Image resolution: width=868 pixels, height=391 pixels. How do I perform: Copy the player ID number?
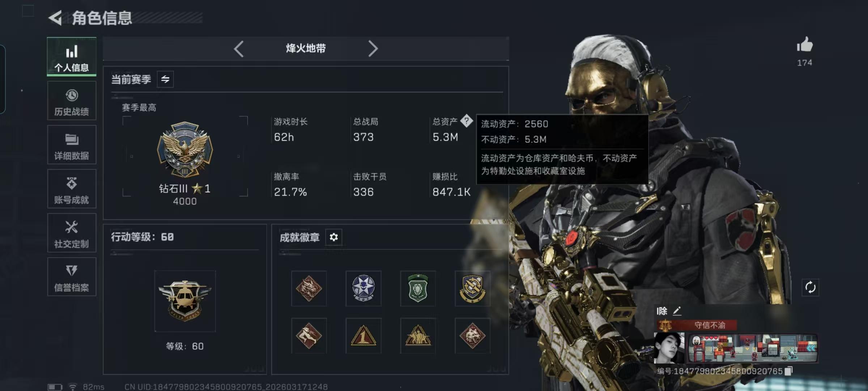click(x=789, y=371)
